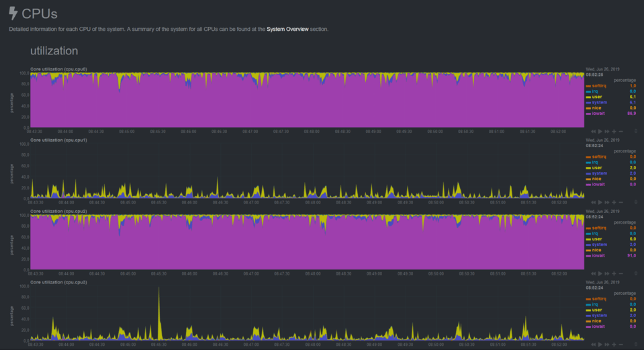Zoom out the cpu2 chart

point(621,273)
